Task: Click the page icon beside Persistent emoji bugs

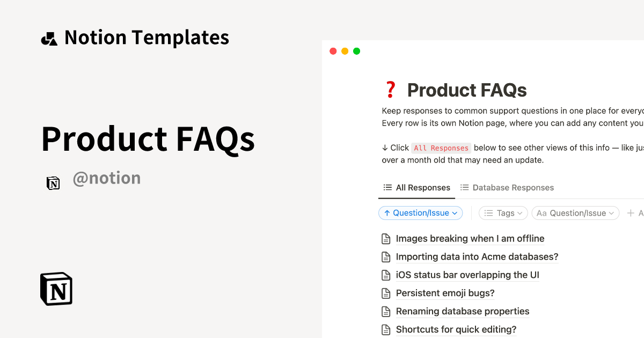Action: click(385, 293)
